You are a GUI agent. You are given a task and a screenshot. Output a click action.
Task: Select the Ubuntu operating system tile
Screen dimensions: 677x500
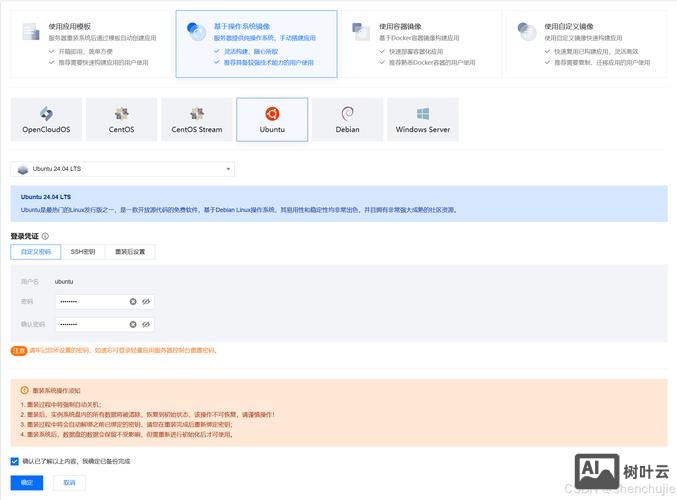click(272, 120)
